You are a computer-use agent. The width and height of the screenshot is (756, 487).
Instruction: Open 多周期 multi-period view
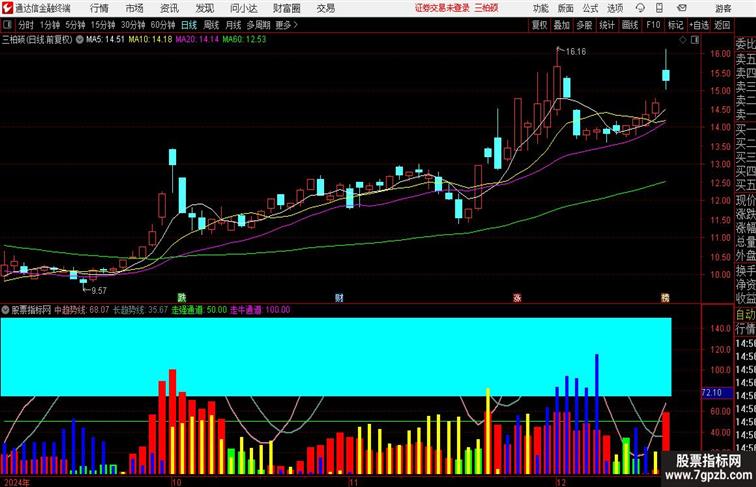(x=259, y=25)
